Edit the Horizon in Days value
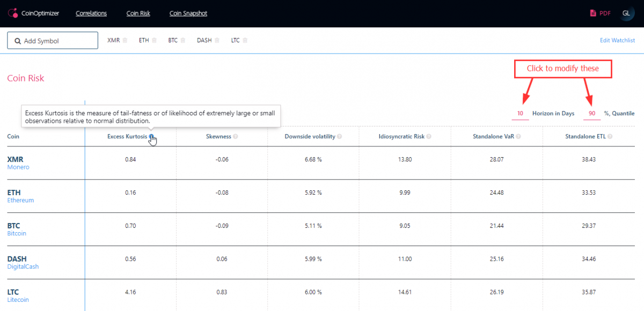The height and width of the screenshot is (311, 644). click(520, 114)
